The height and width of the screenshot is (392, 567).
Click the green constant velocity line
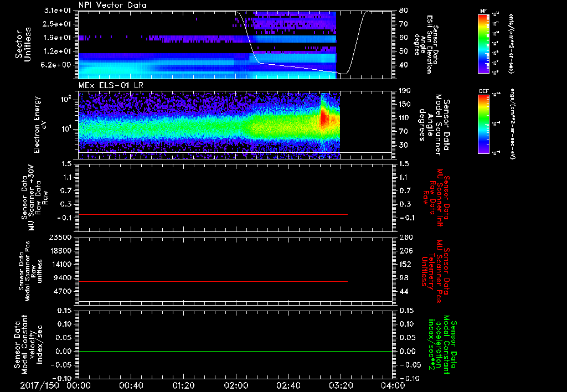click(235, 351)
